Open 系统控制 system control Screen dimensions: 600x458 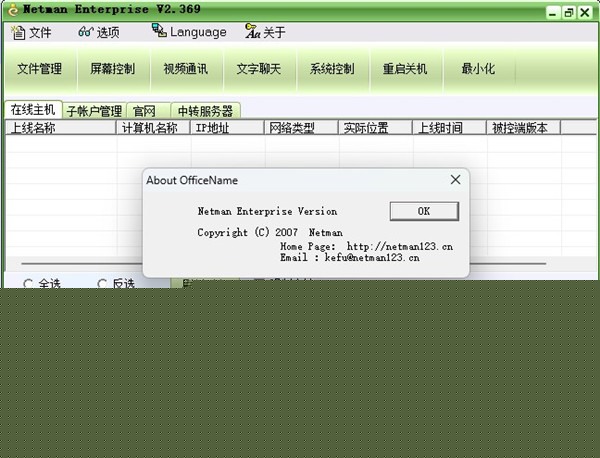coord(332,69)
